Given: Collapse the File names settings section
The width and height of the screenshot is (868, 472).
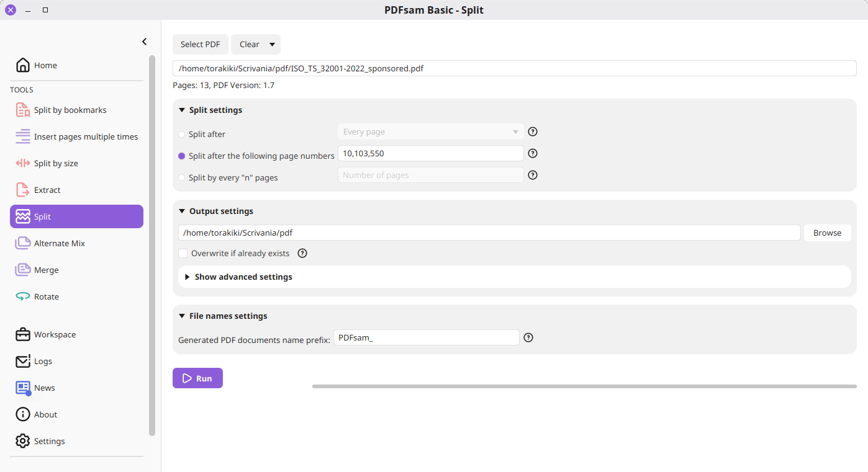Looking at the screenshot, I should coord(182,316).
